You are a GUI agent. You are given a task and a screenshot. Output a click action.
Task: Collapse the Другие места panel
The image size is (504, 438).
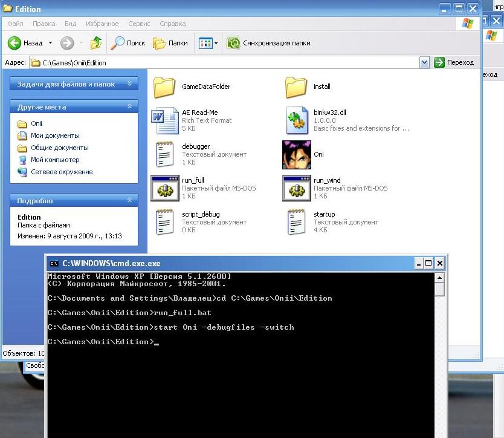click(129, 106)
